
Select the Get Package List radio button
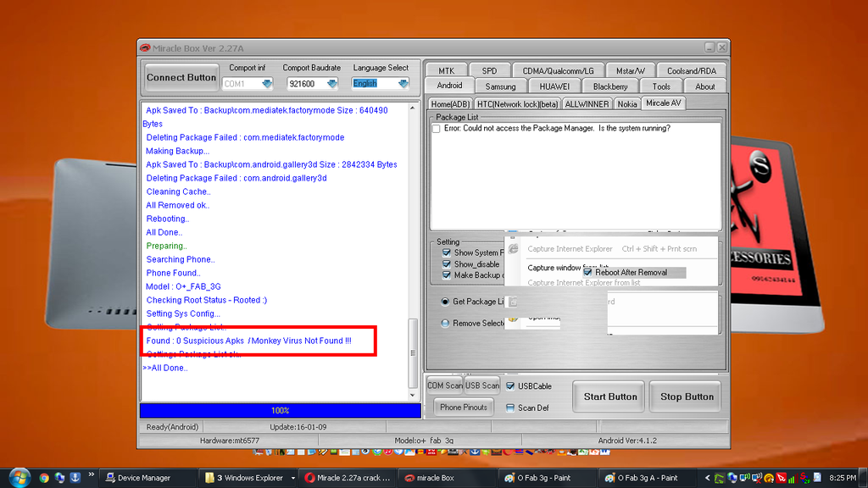(445, 302)
